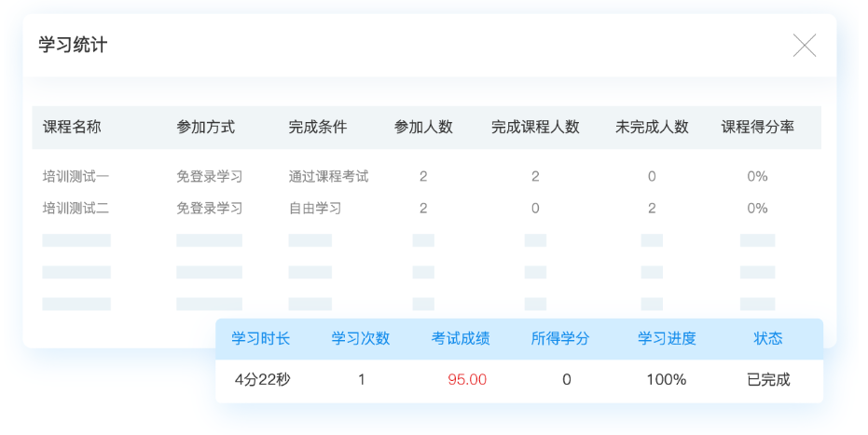Click the 学习进度 header
This screenshot has width=868, height=435.
point(667,338)
